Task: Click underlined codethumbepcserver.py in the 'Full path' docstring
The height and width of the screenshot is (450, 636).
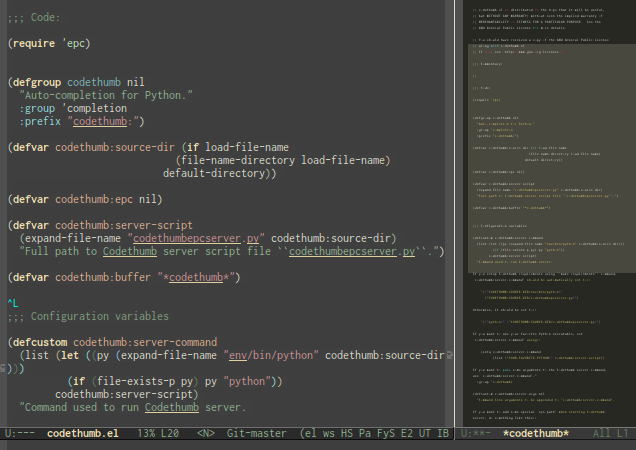Action: (352, 251)
